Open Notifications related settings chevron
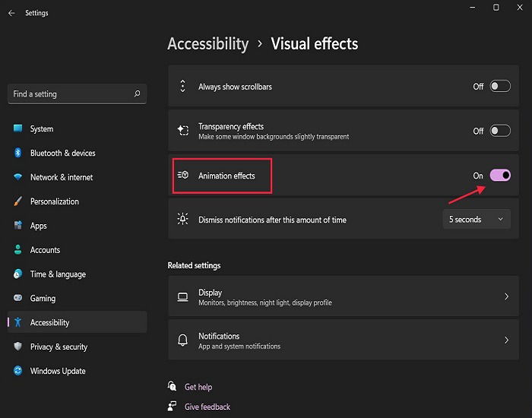Screen dimensions: 532x418 pos(506,340)
